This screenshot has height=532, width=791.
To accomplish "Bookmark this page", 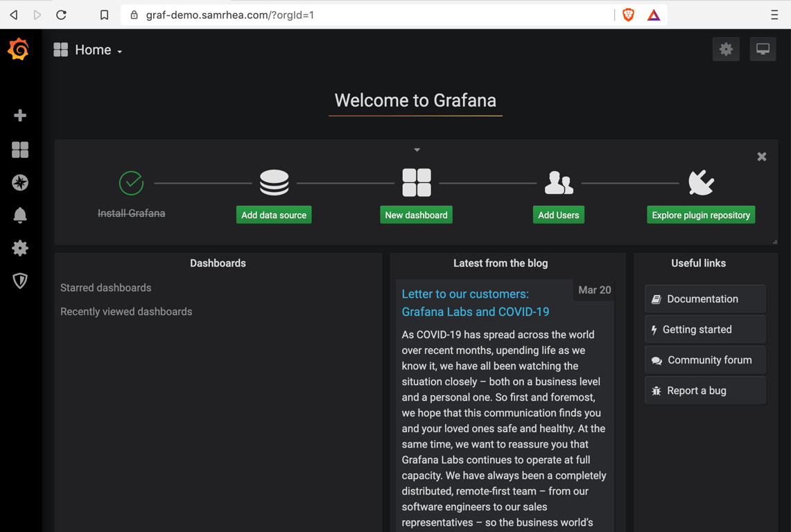I will (104, 15).
